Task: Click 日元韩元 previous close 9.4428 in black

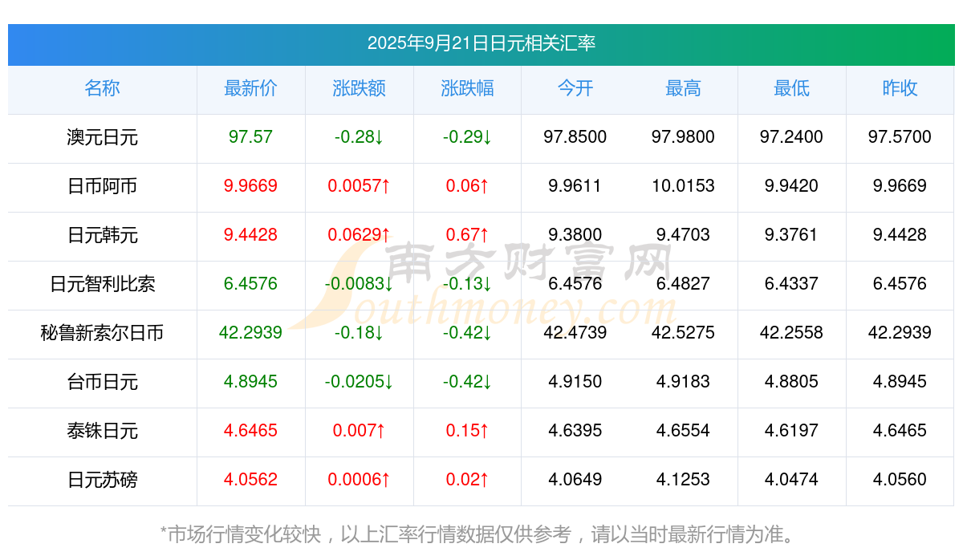Action: tap(900, 235)
